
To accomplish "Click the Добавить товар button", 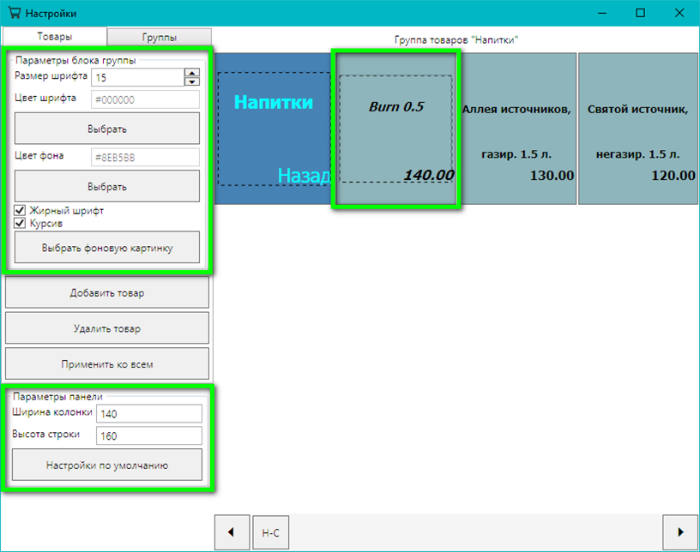I will coord(107,293).
